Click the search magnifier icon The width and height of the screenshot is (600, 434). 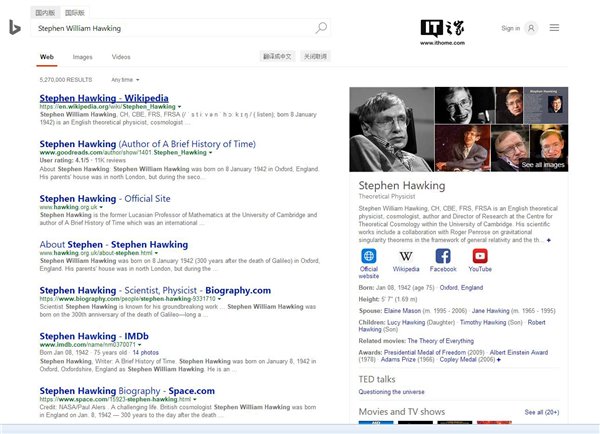[321, 28]
